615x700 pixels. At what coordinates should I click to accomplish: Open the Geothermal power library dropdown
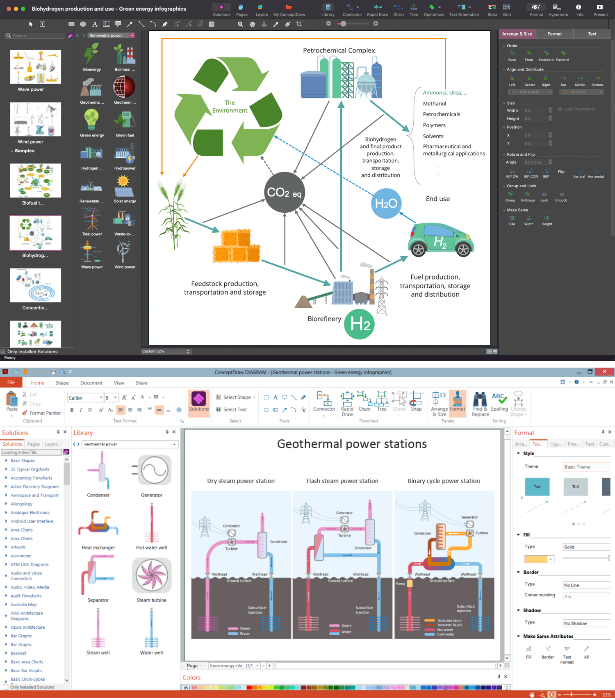[130, 444]
